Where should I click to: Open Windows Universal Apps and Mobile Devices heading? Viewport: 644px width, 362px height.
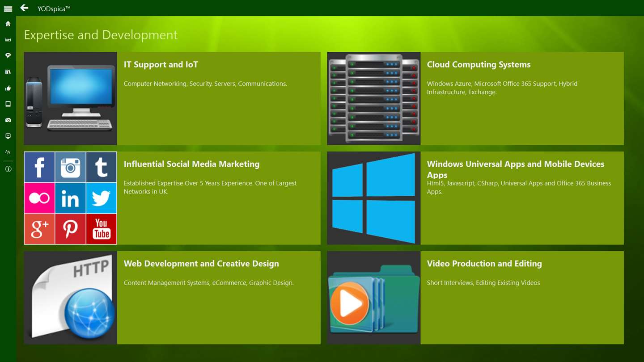point(516,169)
